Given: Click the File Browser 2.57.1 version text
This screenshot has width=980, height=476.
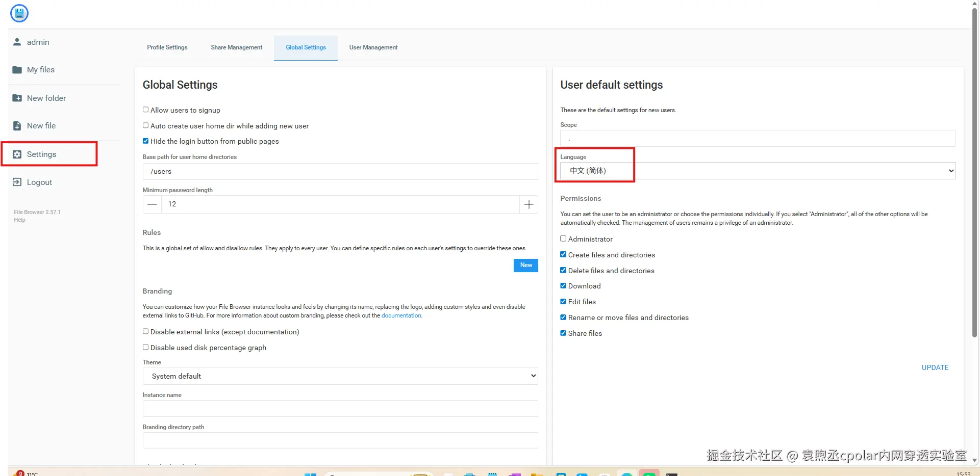Looking at the screenshot, I should 37,212.
